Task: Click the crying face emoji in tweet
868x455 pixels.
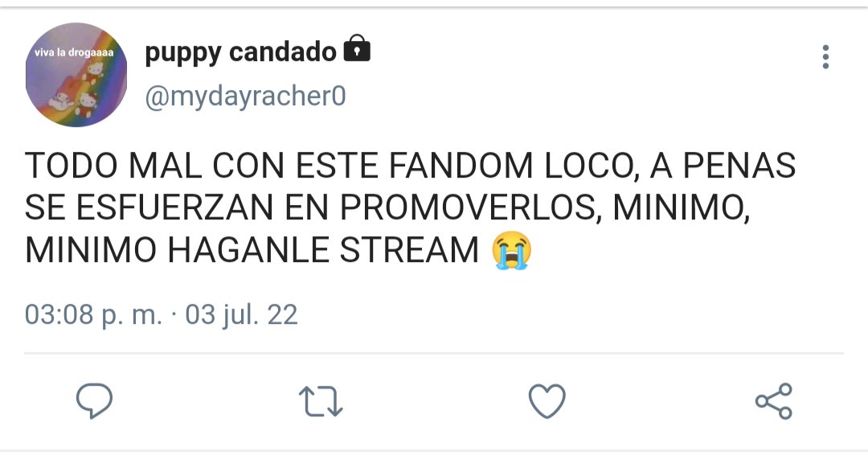Action: tap(511, 250)
